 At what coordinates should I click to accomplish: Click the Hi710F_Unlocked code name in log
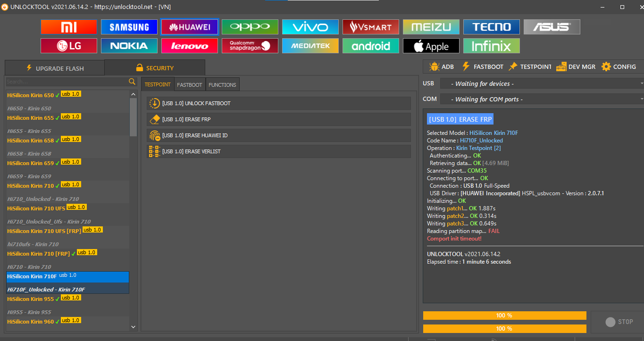pyautogui.click(x=481, y=141)
